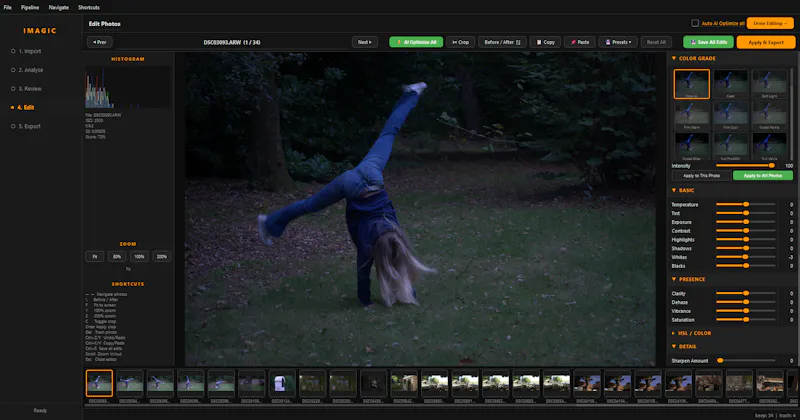Adjust the Exposure slider
Viewport: 800px width, 420px height.
745,222
